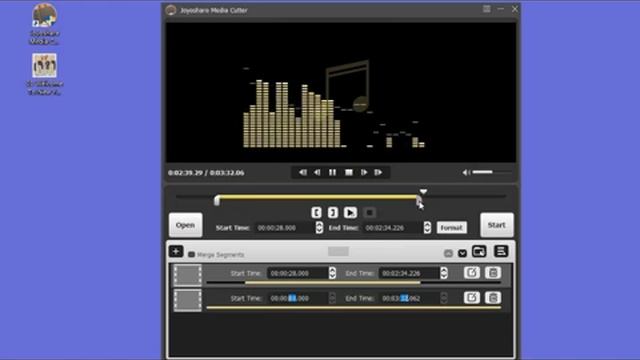Pause the audio playback

click(333, 173)
